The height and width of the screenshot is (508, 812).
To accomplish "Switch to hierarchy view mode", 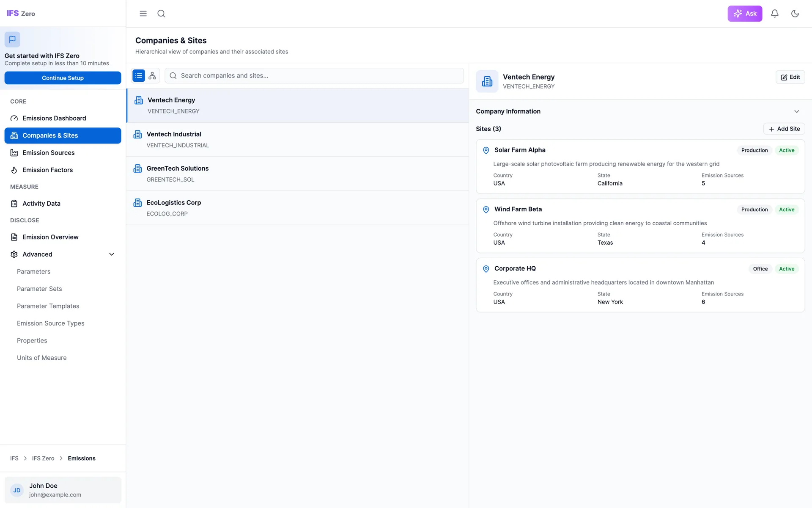I will click(152, 75).
